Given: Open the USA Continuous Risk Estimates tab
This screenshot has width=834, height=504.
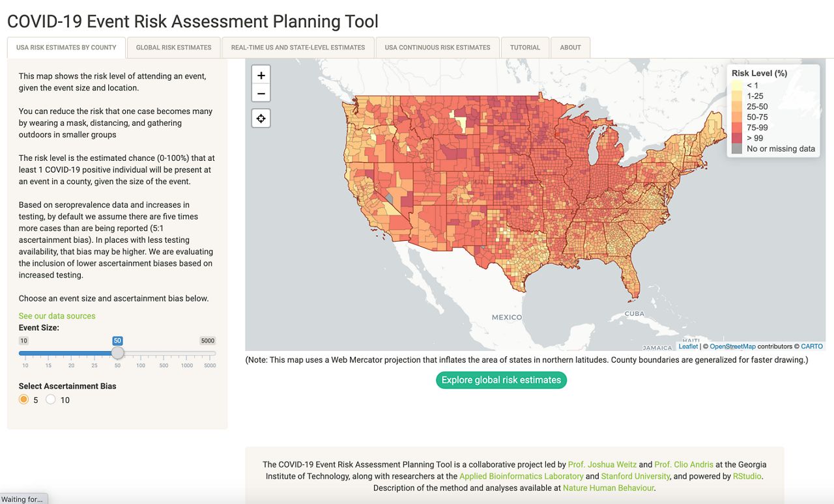Looking at the screenshot, I should pos(438,47).
